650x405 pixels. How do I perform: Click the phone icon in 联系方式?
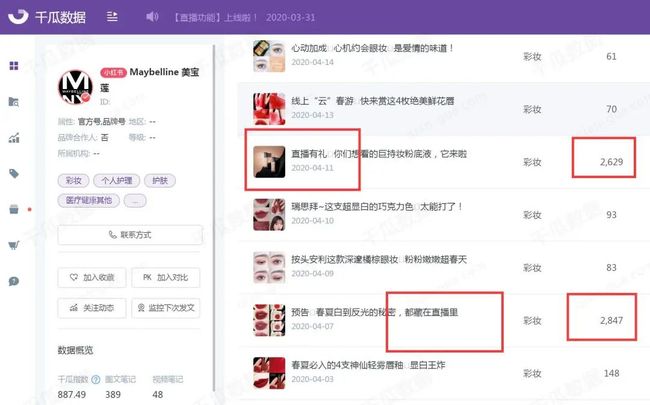(x=112, y=235)
